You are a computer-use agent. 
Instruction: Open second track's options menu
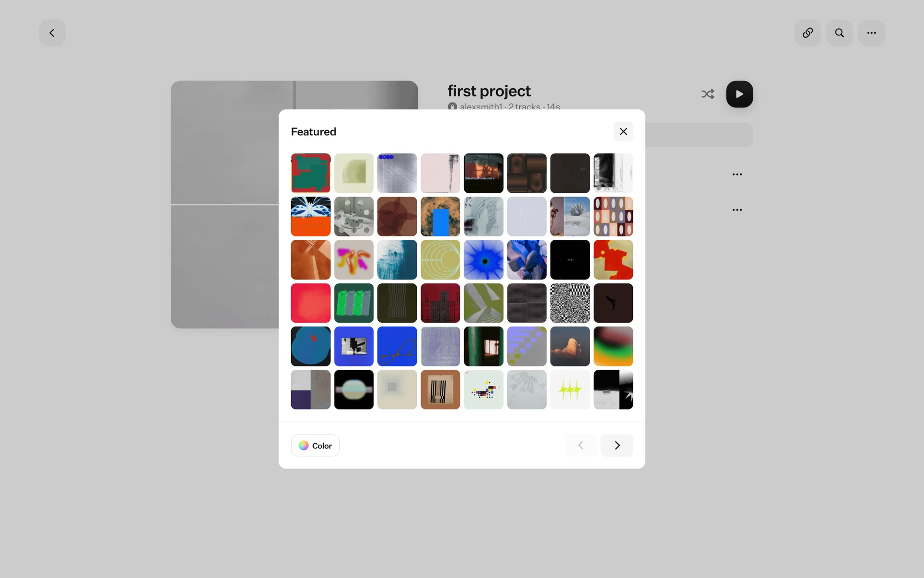pyautogui.click(x=737, y=210)
